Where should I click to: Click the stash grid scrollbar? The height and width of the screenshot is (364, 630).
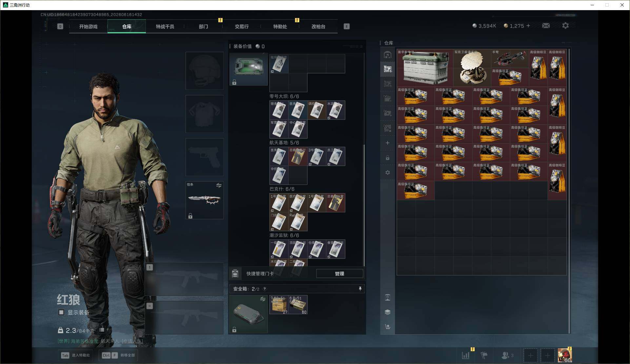[x=569, y=191]
